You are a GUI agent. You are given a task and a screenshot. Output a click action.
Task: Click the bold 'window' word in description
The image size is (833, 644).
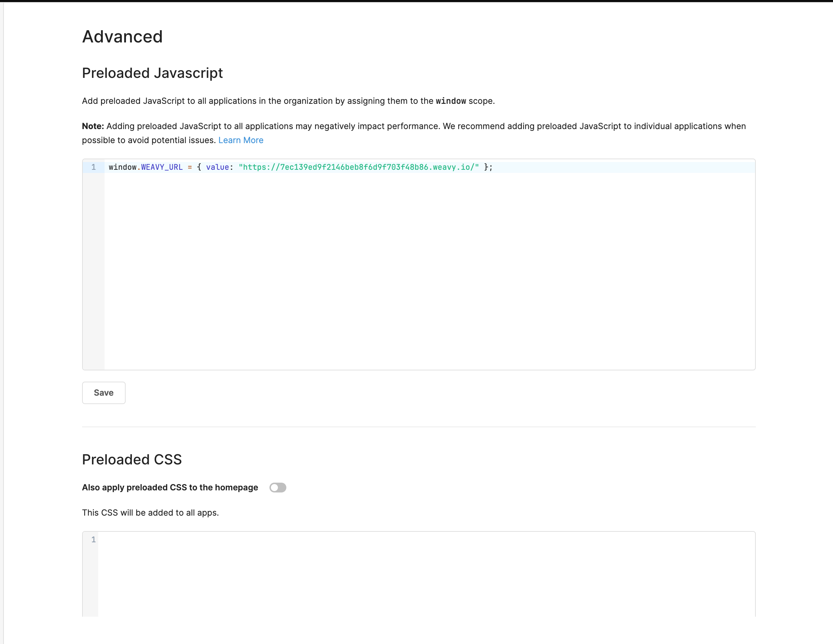[x=451, y=101]
